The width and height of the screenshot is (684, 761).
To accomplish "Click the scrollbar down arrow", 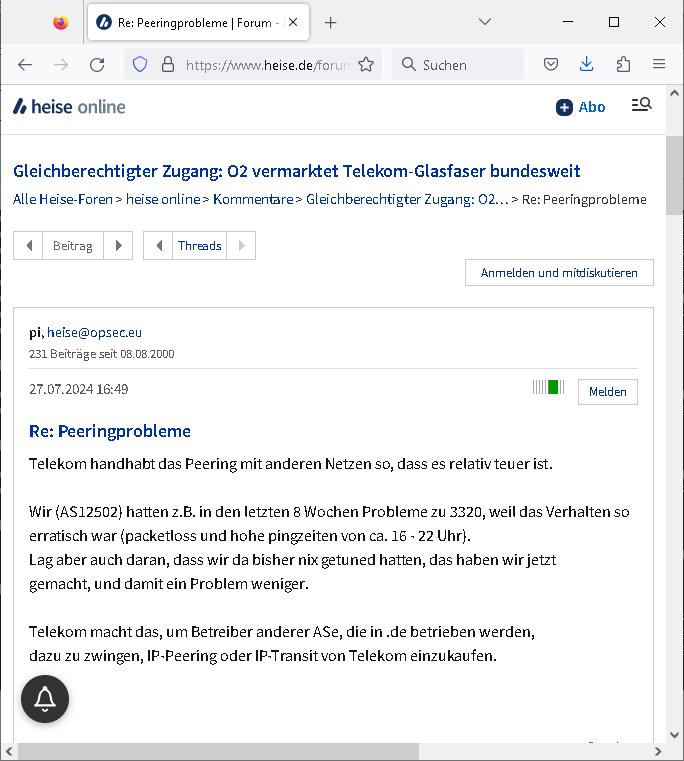I will (674, 735).
